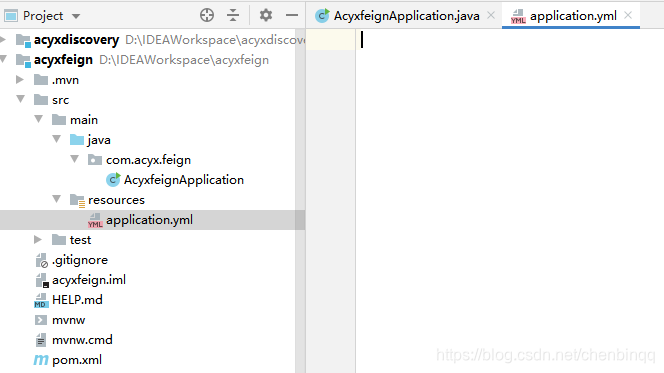
Task: Select the HELP.md file
Action: (x=77, y=300)
